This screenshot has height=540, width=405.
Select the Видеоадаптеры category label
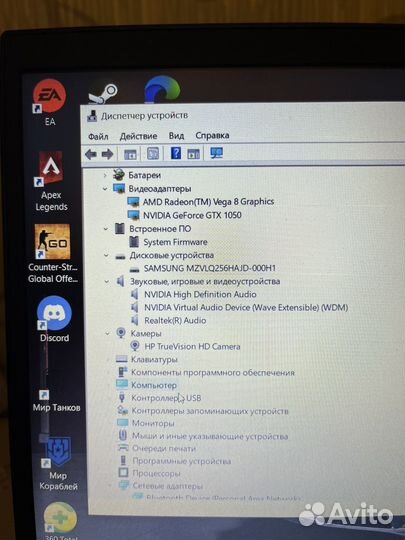[x=160, y=189]
